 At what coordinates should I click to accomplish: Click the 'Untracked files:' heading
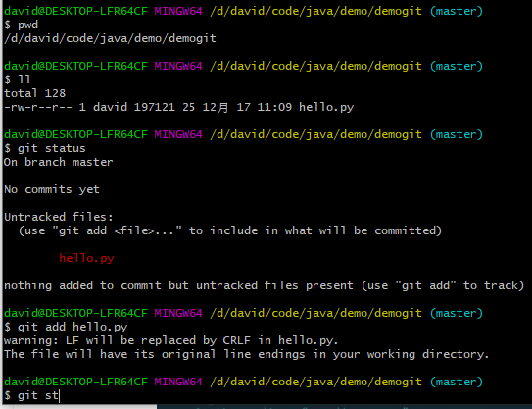point(59,217)
